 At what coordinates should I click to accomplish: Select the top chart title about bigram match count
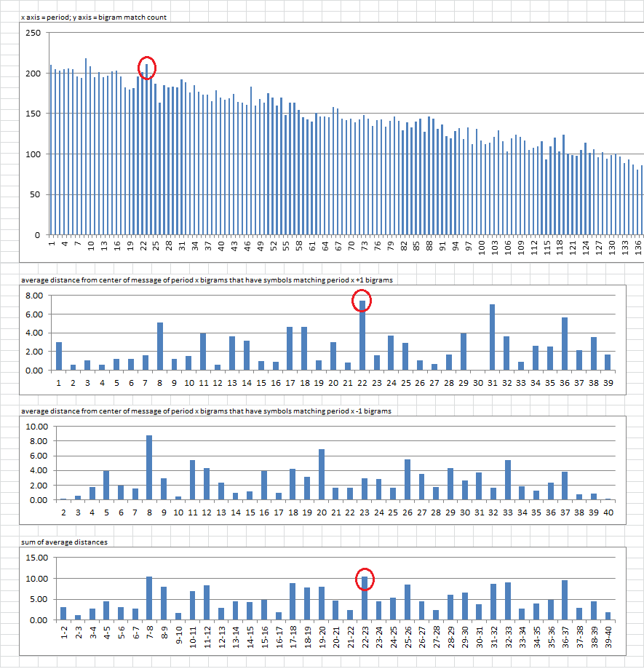(x=95, y=17)
